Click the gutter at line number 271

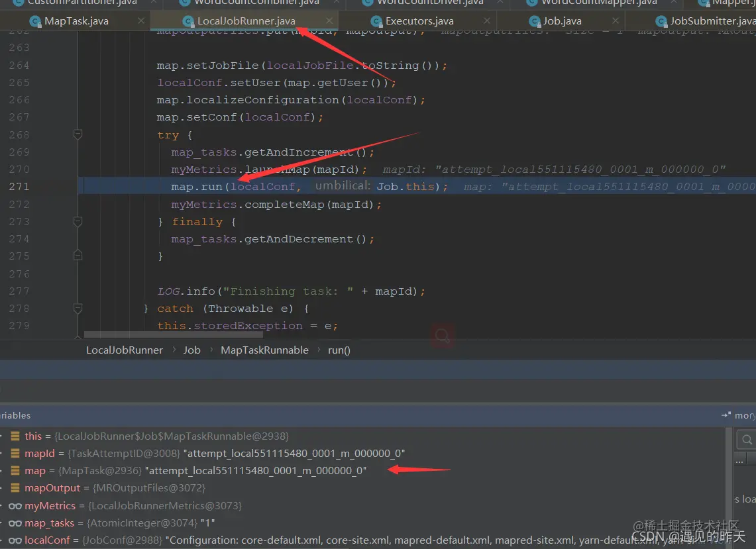click(19, 187)
